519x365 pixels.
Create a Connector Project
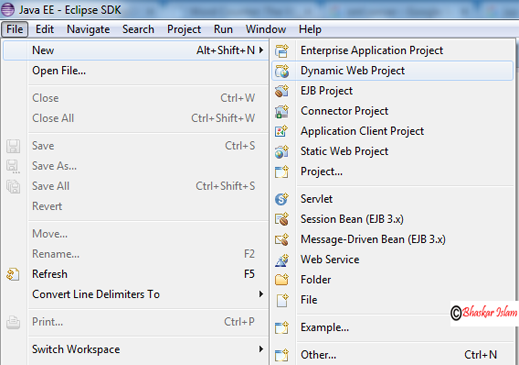point(392,111)
